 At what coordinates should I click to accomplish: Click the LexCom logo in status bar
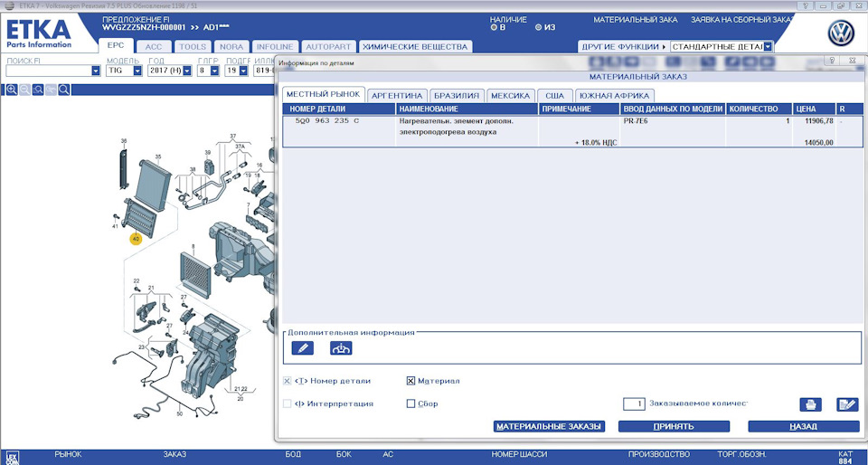point(12,458)
